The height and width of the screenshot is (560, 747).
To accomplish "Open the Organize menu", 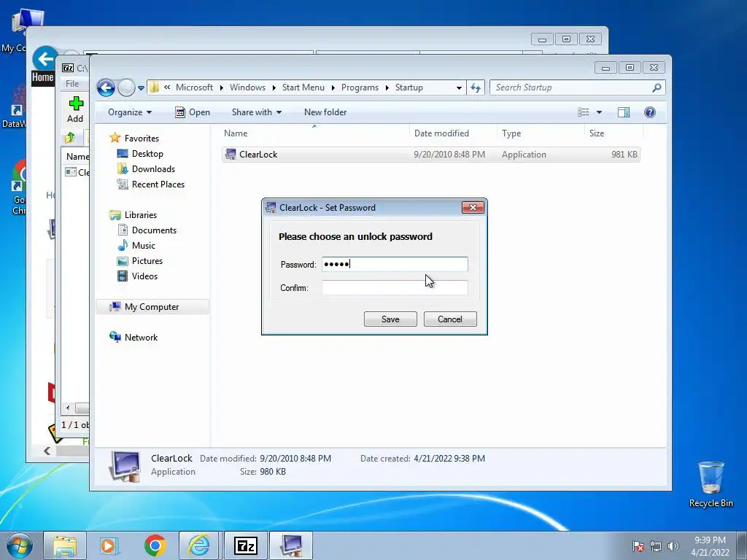I will point(130,112).
